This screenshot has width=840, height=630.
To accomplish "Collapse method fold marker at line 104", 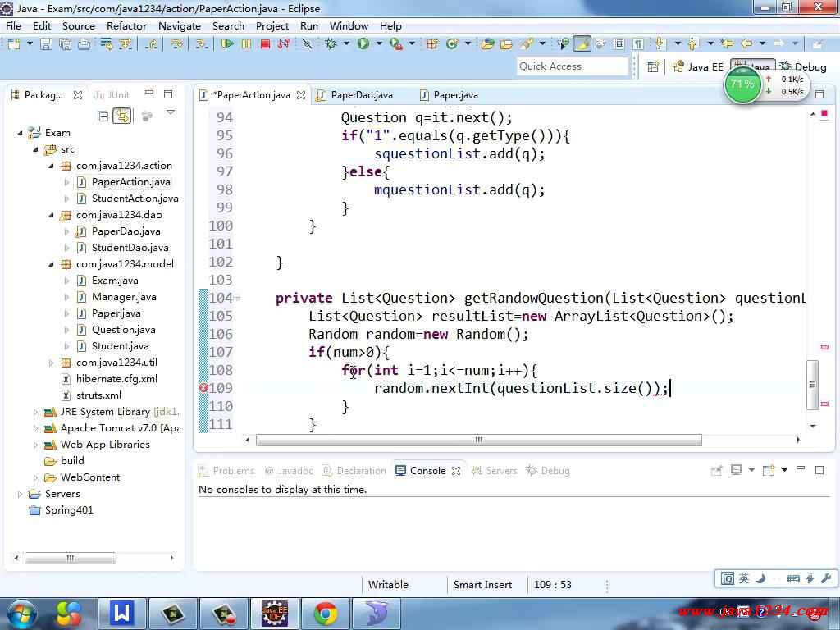I will [x=237, y=299].
